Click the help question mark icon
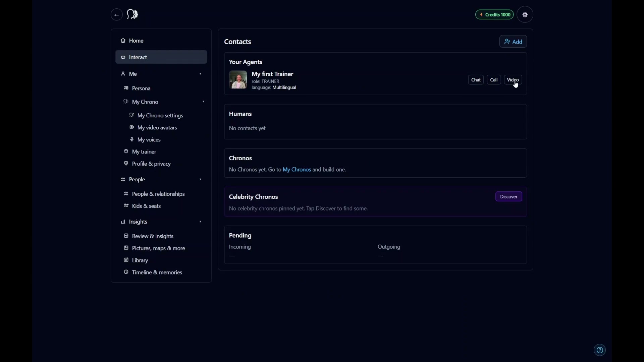 (600, 350)
